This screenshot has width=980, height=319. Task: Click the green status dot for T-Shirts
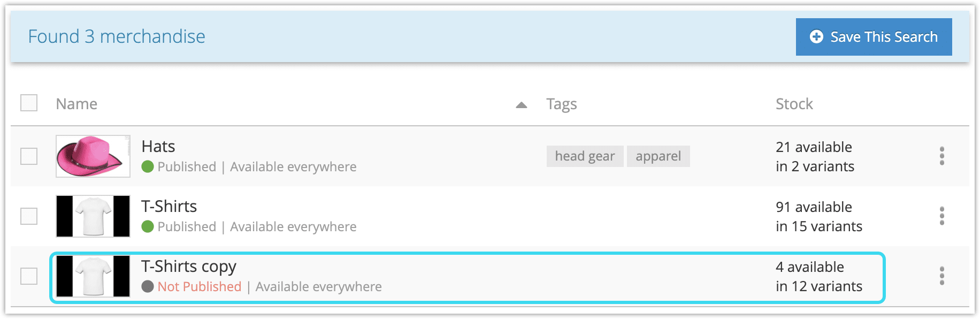coord(148,226)
